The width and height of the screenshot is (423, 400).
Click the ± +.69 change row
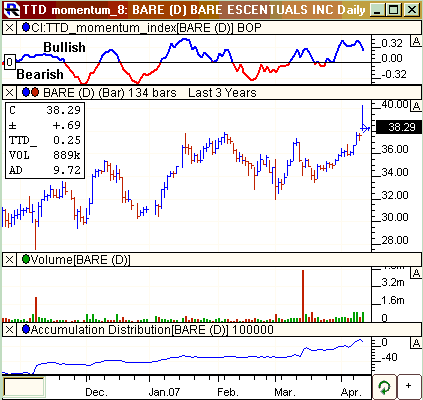coord(45,125)
